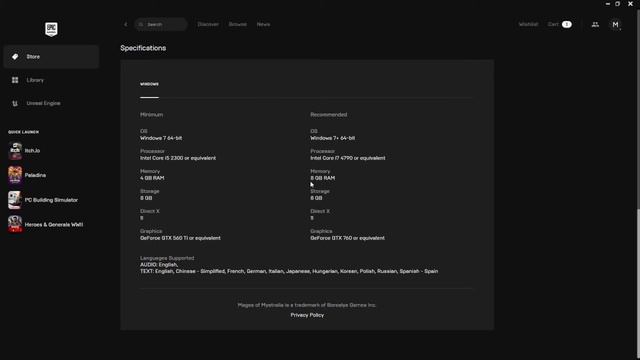640x360 pixels.
Task: Click the Minimum column heading
Action: tap(151, 115)
